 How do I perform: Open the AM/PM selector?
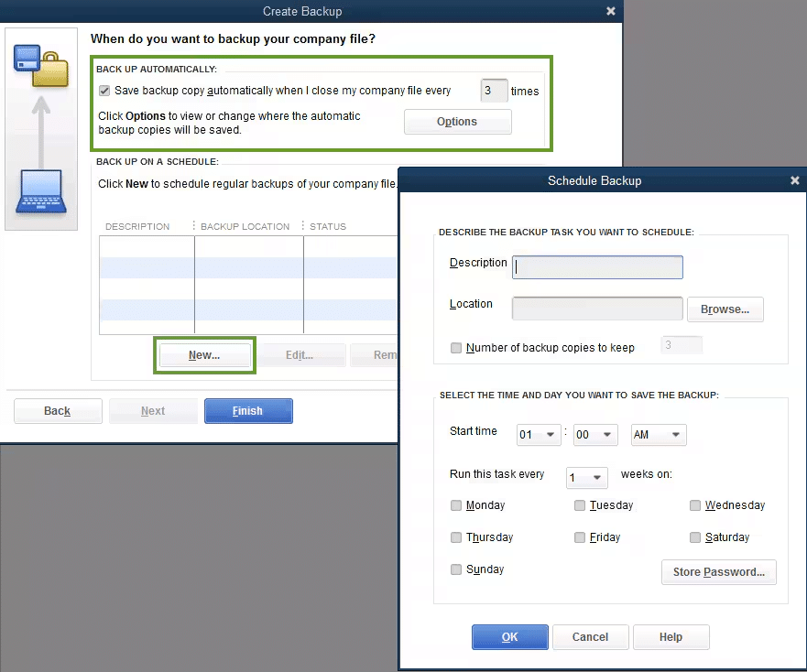(658, 435)
